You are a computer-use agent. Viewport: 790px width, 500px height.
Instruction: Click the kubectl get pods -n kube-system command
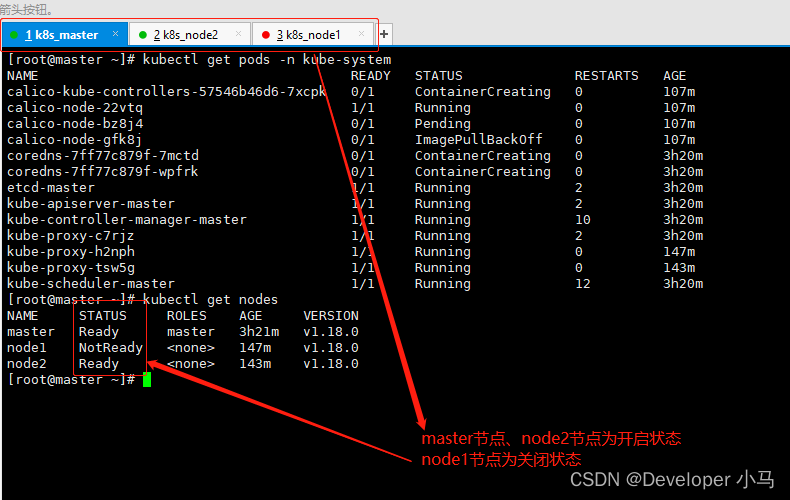pyautogui.click(x=267, y=60)
